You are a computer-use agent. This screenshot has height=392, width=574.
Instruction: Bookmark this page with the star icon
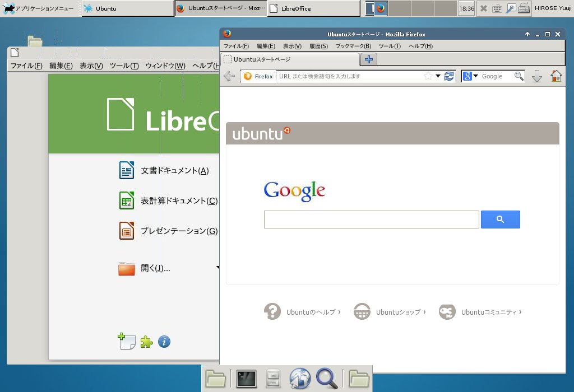428,76
